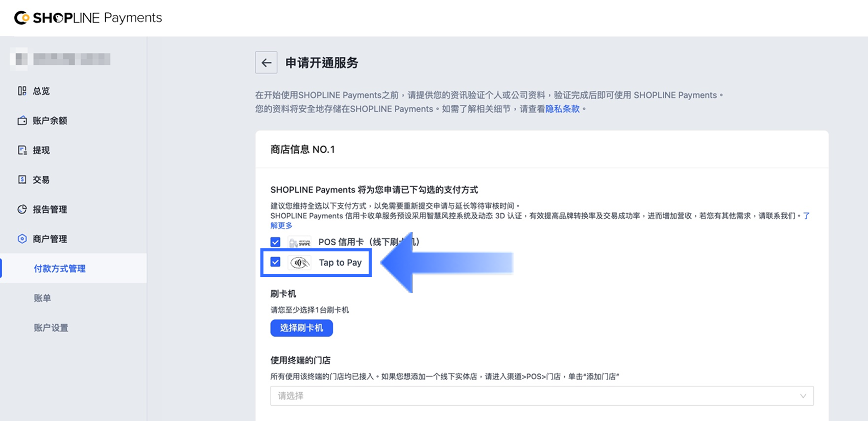Click the 使用终端的门店 heading
This screenshot has height=421, width=868.
click(x=300, y=360)
